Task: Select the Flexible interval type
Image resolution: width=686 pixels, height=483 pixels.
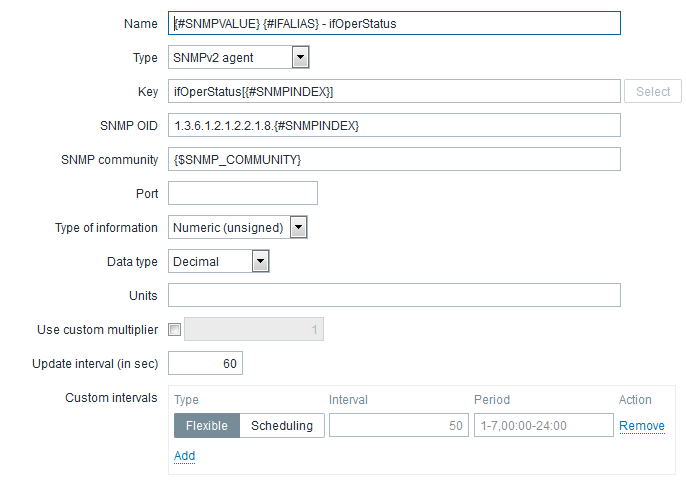Action: [x=207, y=426]
